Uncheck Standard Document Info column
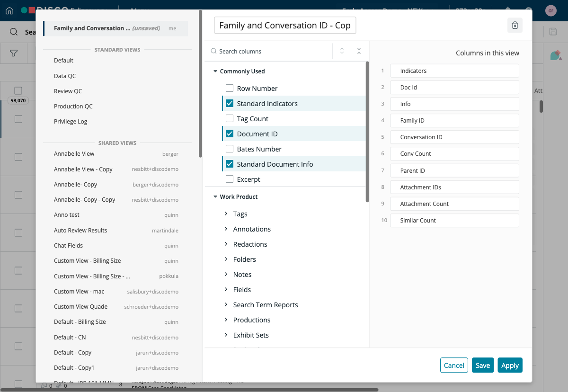Image resolution: width=568 pixels, height=392 pixels. click(230, 164)
